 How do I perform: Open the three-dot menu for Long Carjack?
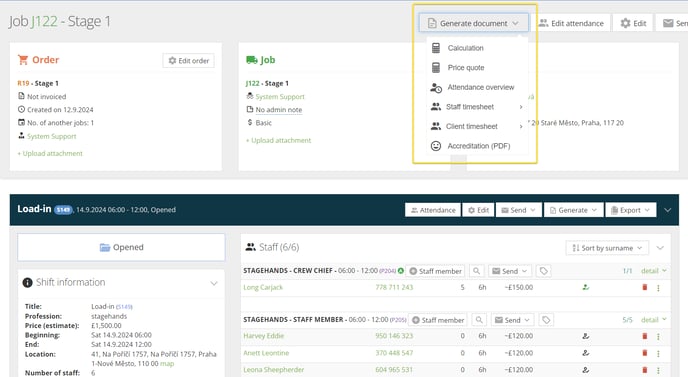click(658, 288)
